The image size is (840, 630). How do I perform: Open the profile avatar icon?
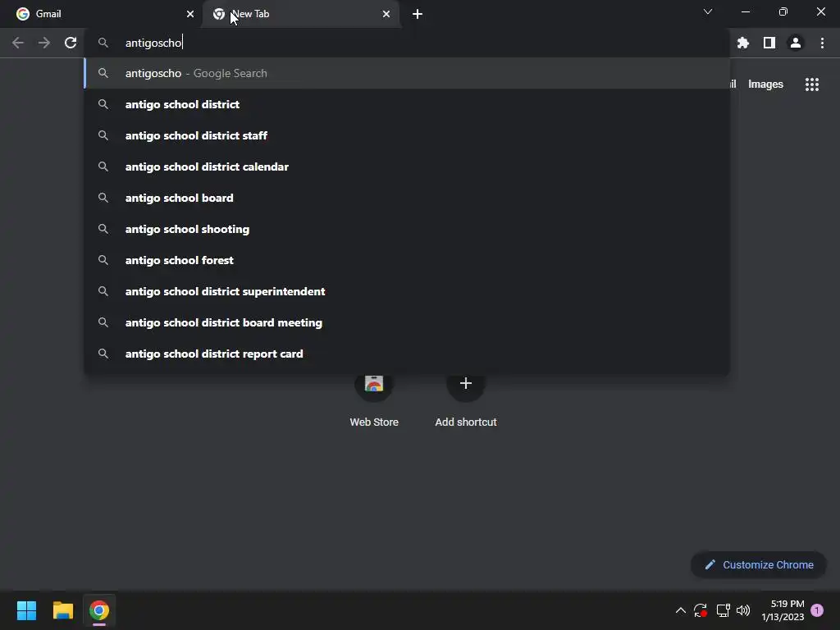(x=796, y=43)
